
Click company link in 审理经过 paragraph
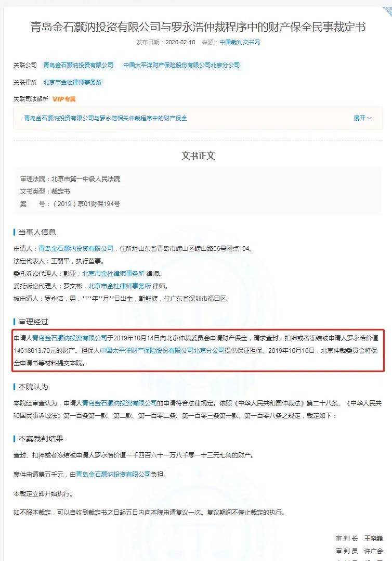point(70,338)
